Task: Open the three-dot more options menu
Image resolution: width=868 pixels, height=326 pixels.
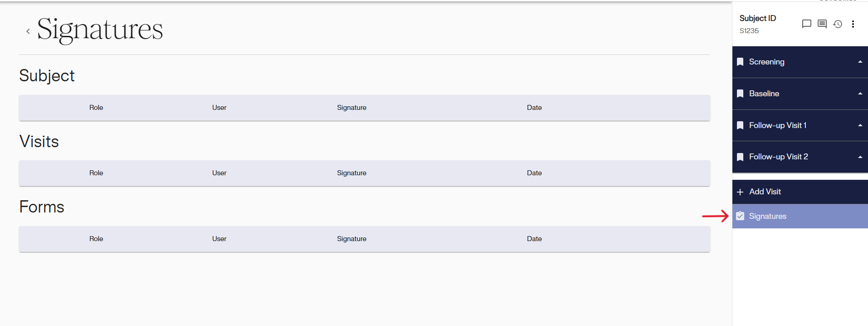Action: pyautogui.click(x=853, y=24)
